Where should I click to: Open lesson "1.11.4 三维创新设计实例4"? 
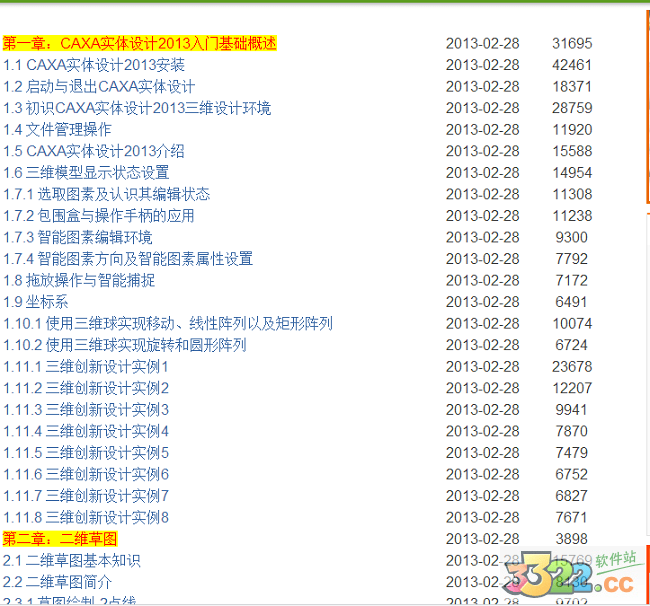click(x=86, y=431)
